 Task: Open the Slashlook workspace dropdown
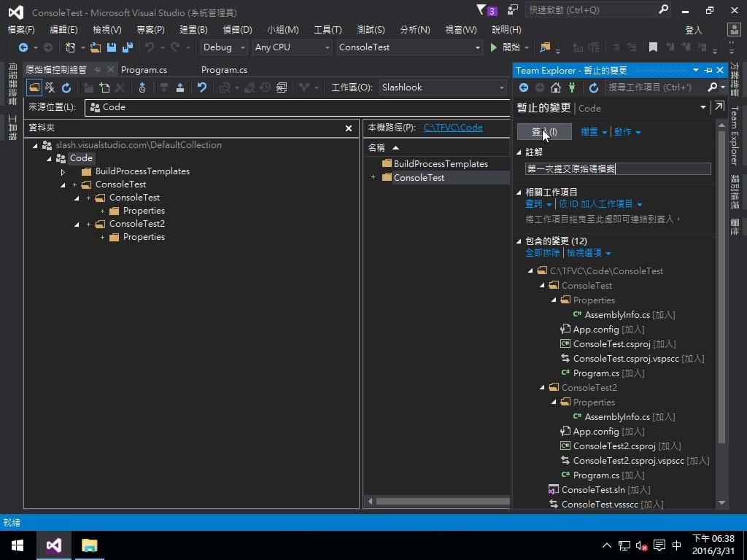point(502,87)
